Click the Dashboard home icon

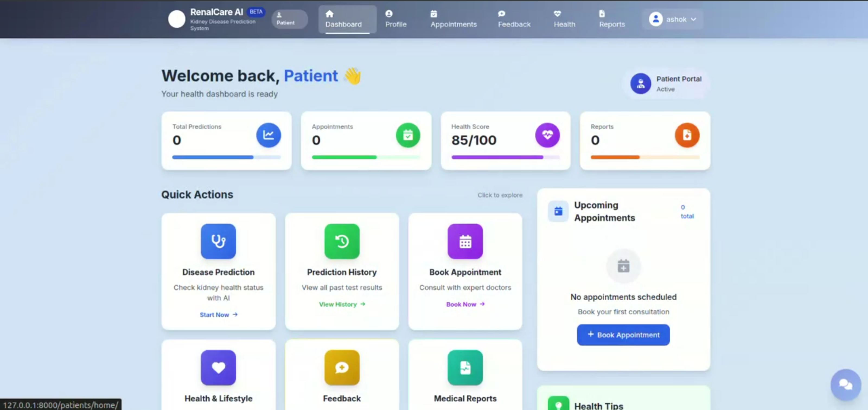coord(329,14)
